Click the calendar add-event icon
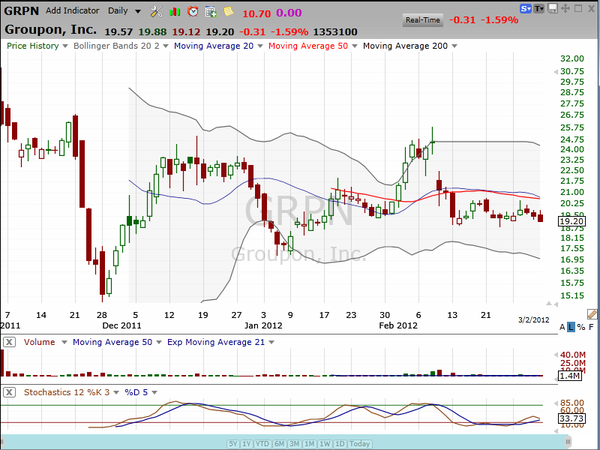 (x=210, y=12)
